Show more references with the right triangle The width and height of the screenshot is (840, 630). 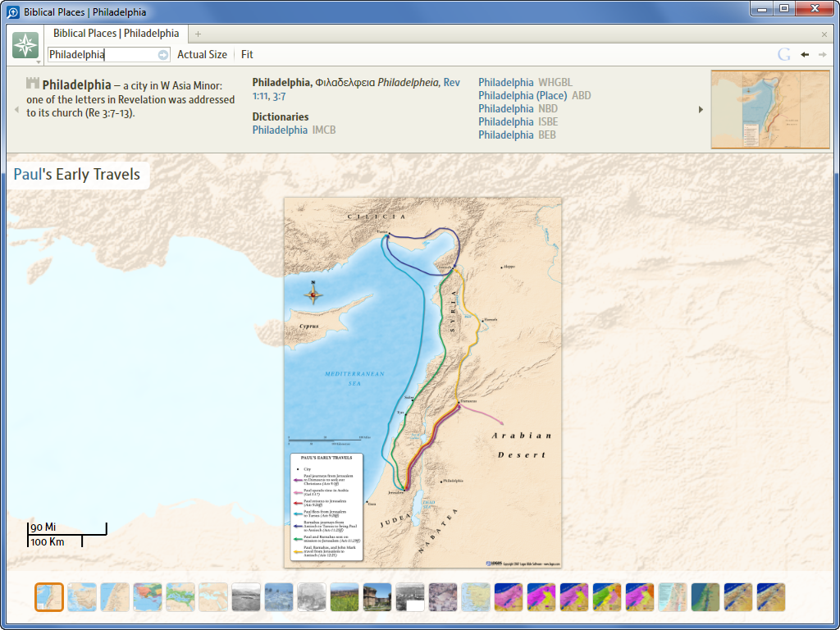pos(701,109)
